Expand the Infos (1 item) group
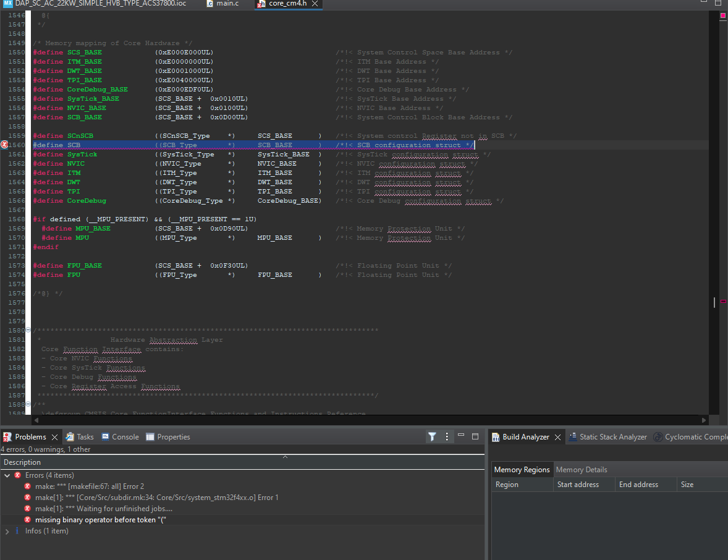The height and width of the screenshot is (560, 728). click(x=7, y=531)
